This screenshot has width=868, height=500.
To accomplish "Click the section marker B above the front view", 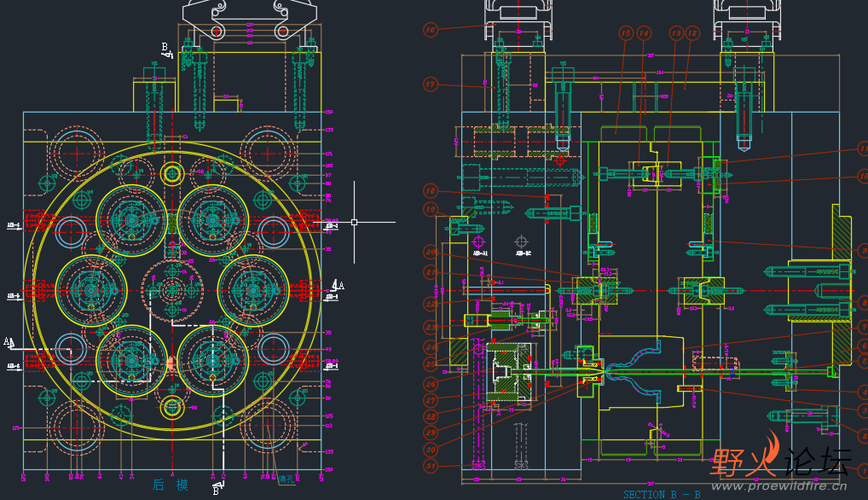I will pos(164,47).
